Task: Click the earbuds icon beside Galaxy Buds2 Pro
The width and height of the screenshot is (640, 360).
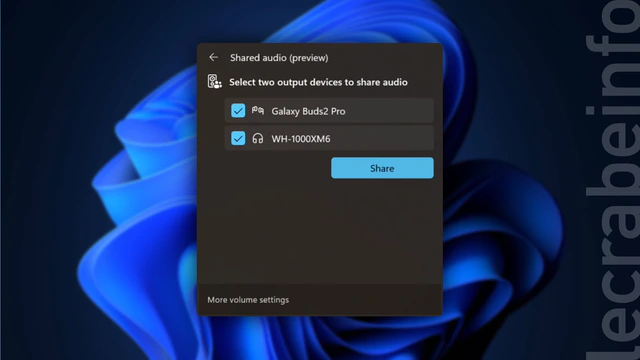Action: (x=258, y=111)
